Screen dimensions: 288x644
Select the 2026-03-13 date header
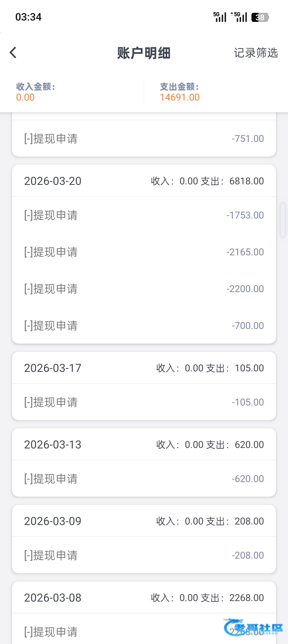coord(144,444)
